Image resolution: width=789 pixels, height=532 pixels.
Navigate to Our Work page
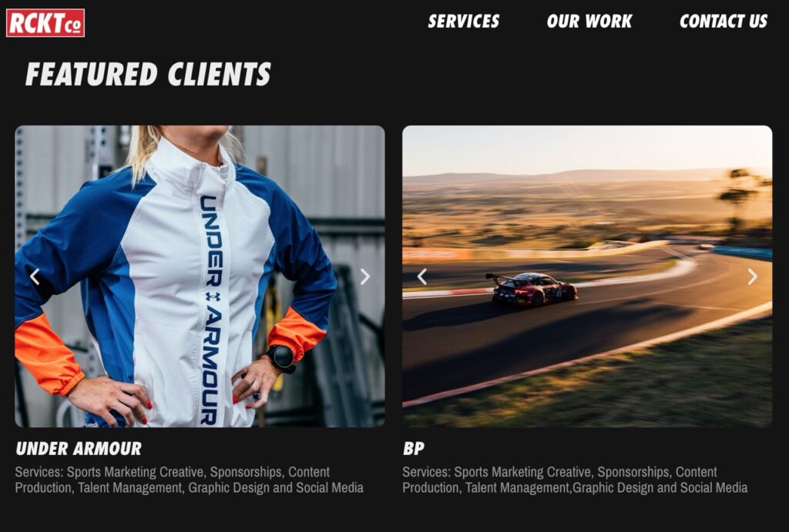[589, 21]
